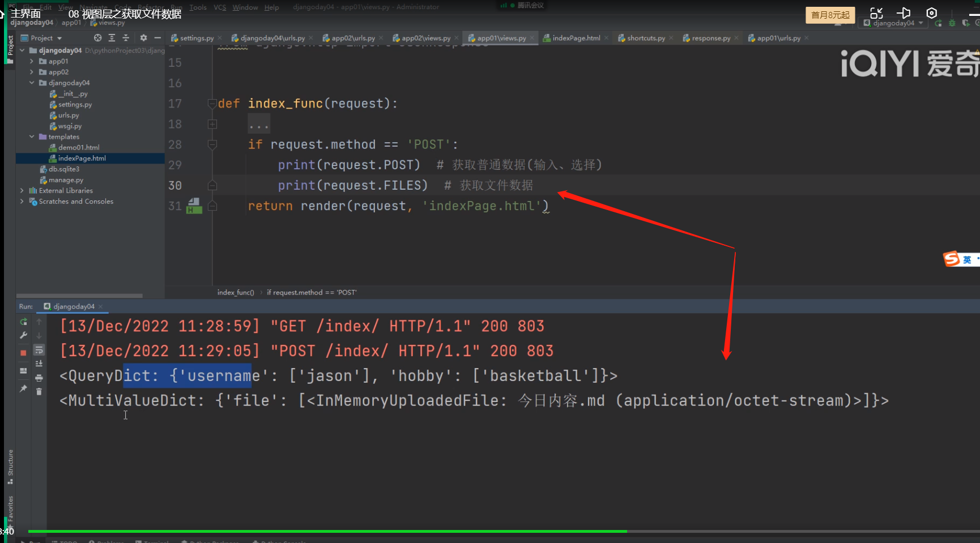Select demo01.html in project tree
The image size is (980, 543).
click(79, 147)
